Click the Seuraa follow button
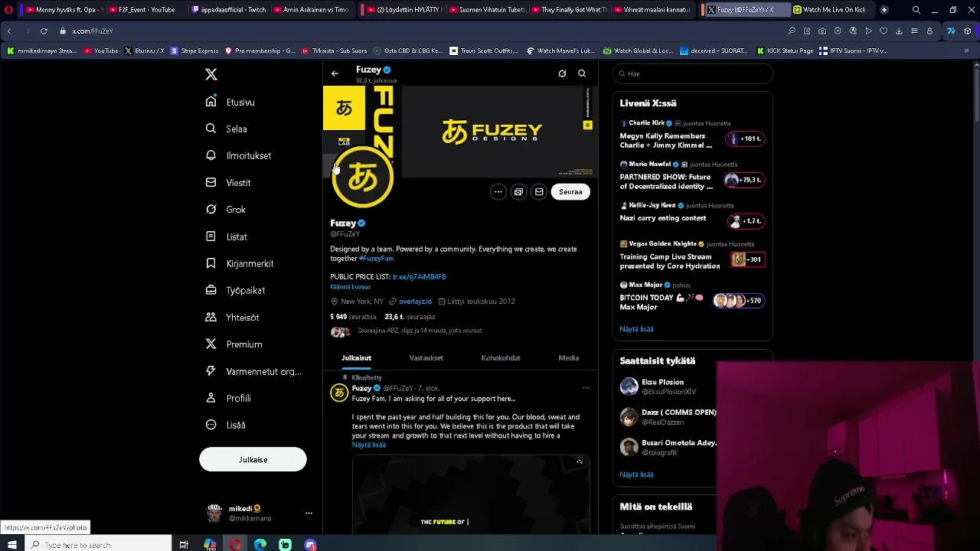This screenshot has width=980, height=551. (570, 192)
